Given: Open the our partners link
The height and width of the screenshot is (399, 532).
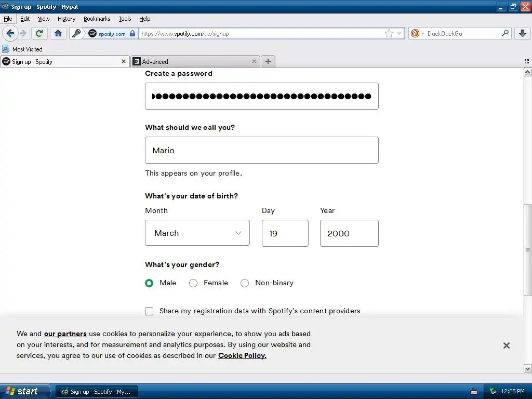Looking at the screenshot, I should [x=65, y=334].
